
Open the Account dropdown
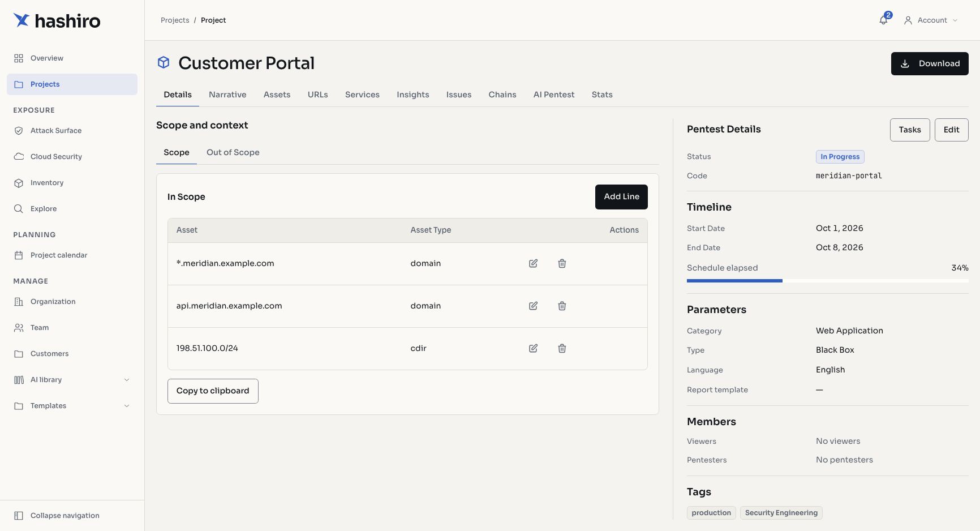931,20
